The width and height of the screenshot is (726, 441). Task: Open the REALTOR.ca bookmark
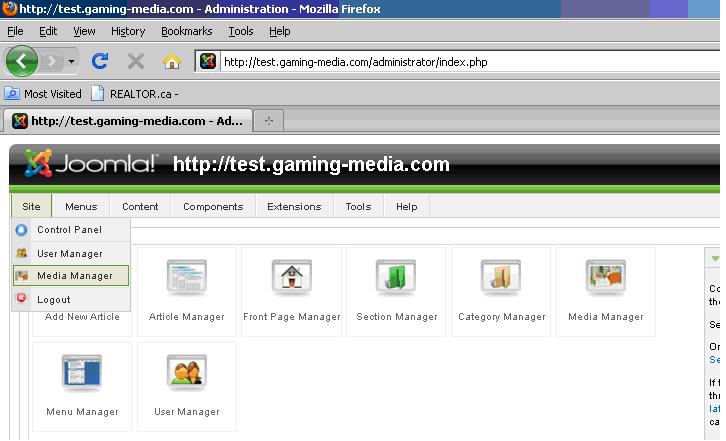pos(134,94)
